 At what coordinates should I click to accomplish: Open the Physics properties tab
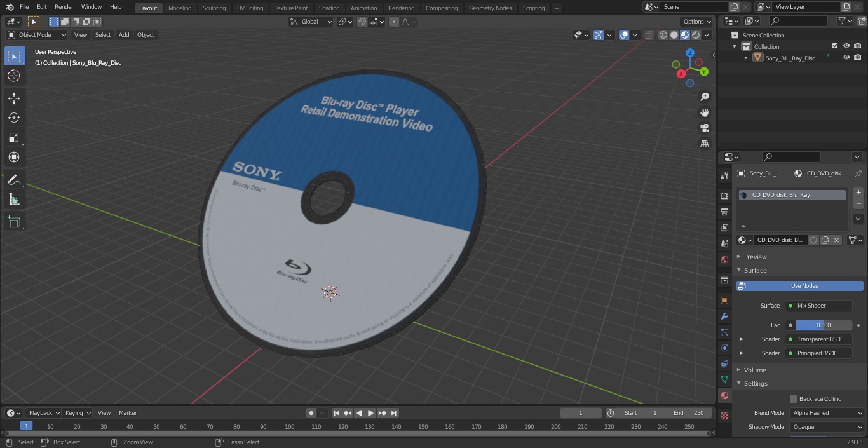(x=724, y=348)
